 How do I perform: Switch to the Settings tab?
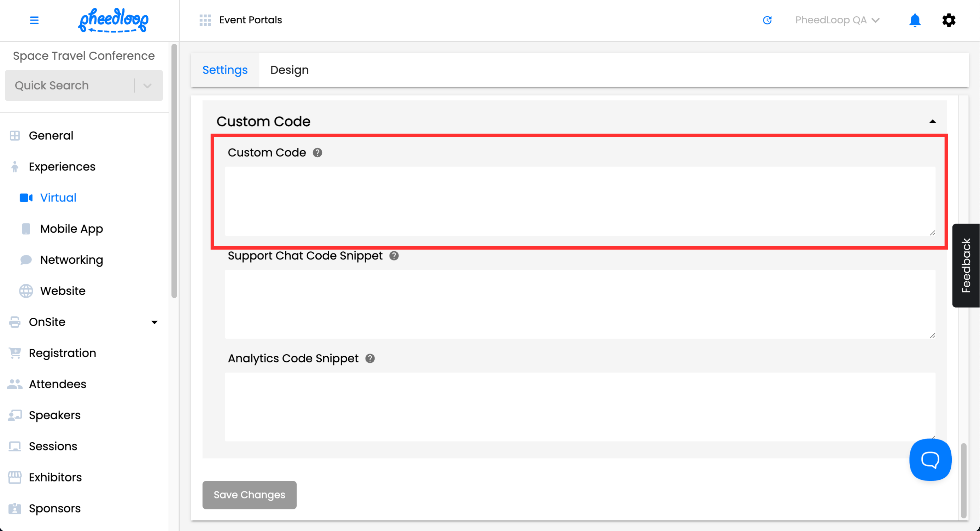click(x=225, y=70)
